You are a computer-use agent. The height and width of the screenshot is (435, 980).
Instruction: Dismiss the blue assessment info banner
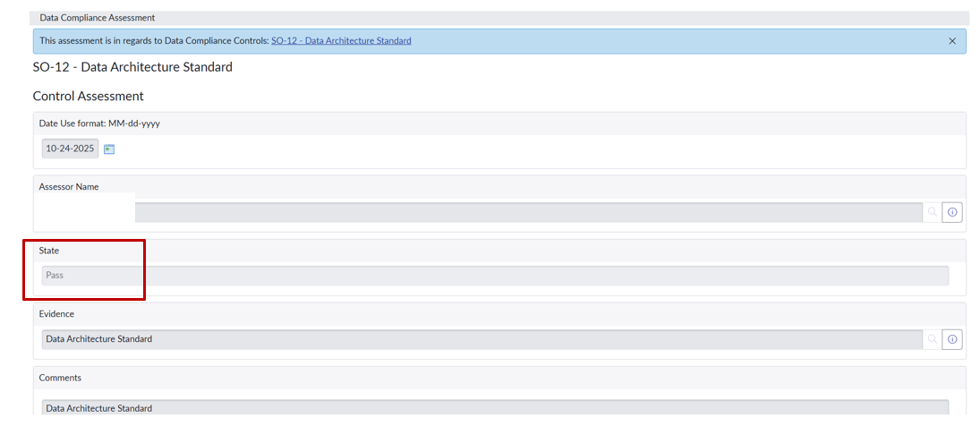[952, 41]
